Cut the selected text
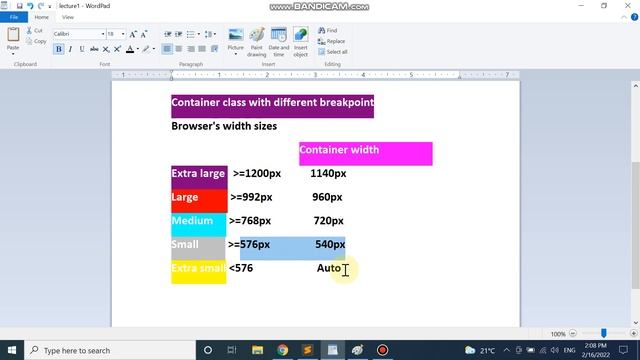The image size is (640, 360). coord(35,31)
